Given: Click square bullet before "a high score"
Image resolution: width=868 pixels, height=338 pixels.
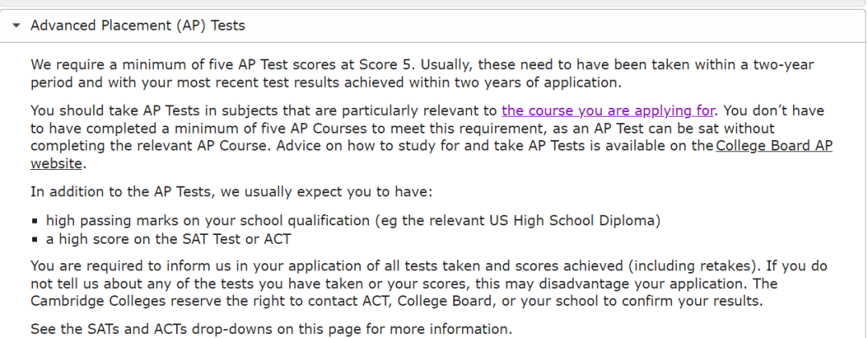Looking at the screenshot, I should [x=35, y=240].
